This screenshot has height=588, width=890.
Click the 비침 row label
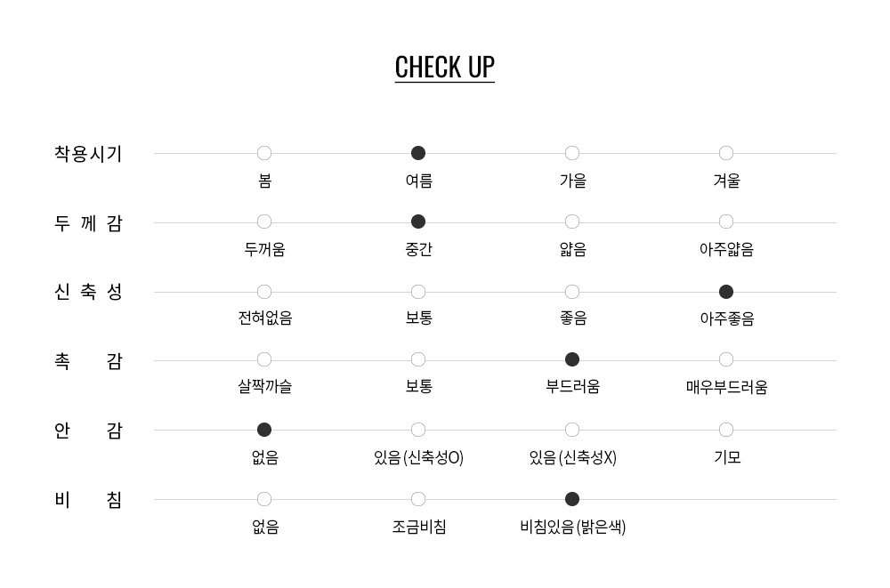coord(88,500)
